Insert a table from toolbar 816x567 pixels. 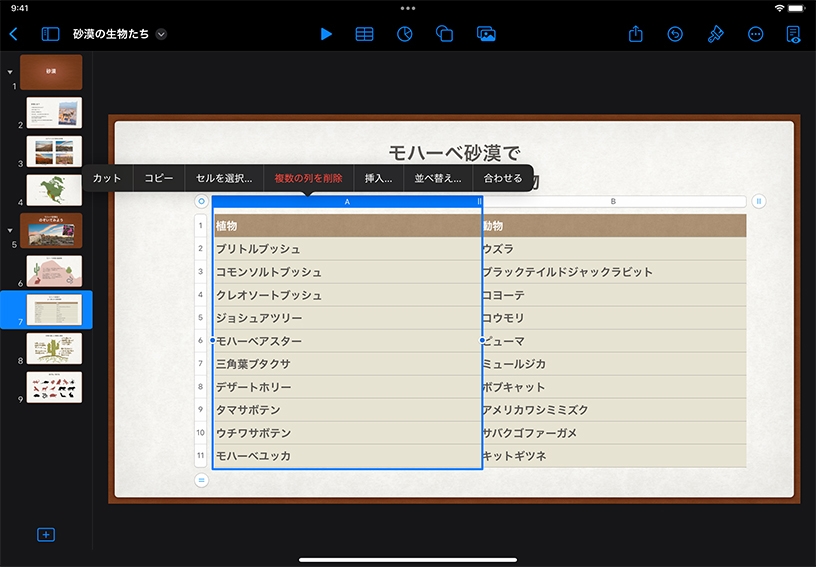tap(365, 34)
